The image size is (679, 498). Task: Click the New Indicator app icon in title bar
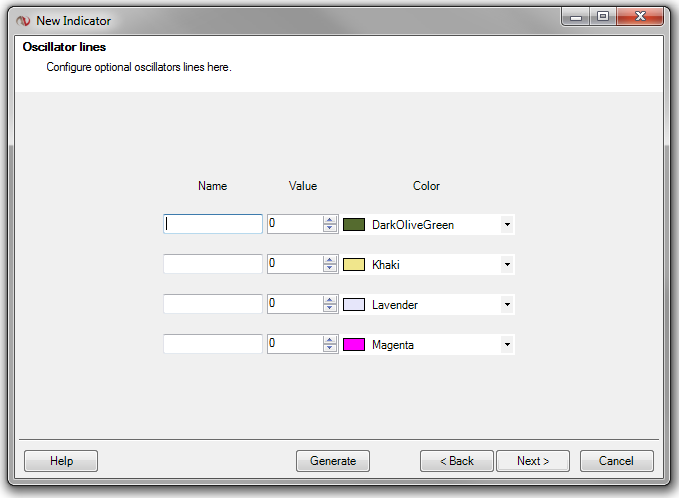pyautogui.click(x=23, y=20)
